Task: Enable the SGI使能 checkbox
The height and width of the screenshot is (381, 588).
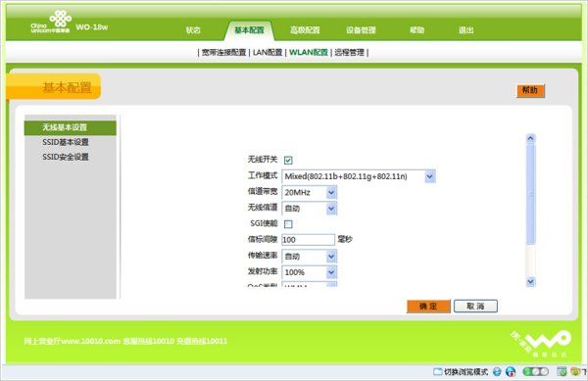Action: [x=288, y=224]
